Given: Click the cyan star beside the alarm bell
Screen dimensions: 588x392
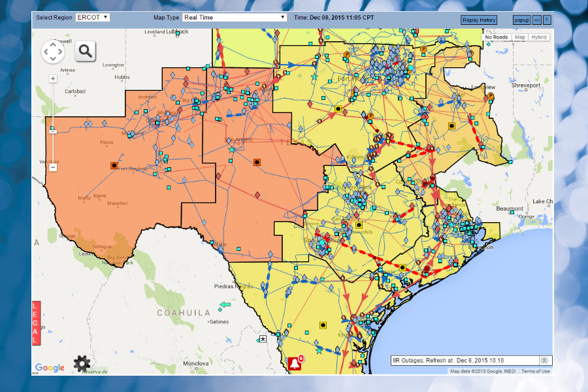Looking at the screenshot, I should click(x=319, y=351).
